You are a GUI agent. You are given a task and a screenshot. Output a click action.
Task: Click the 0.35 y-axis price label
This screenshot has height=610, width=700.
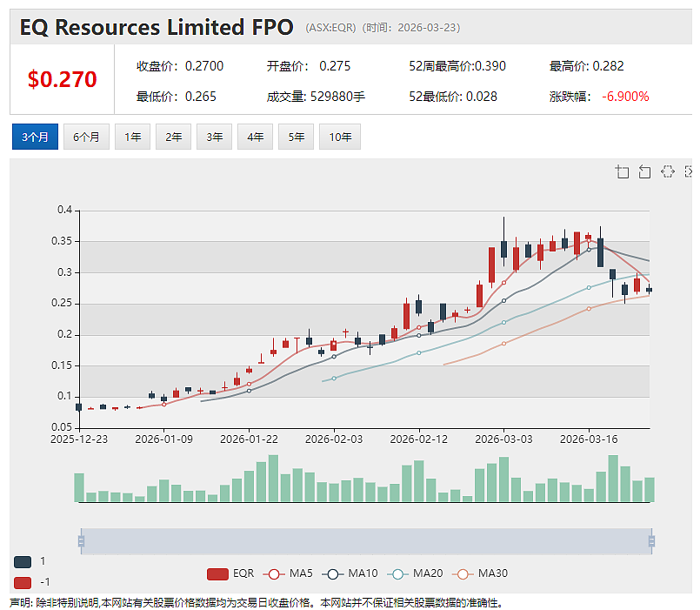click(62, 241)
